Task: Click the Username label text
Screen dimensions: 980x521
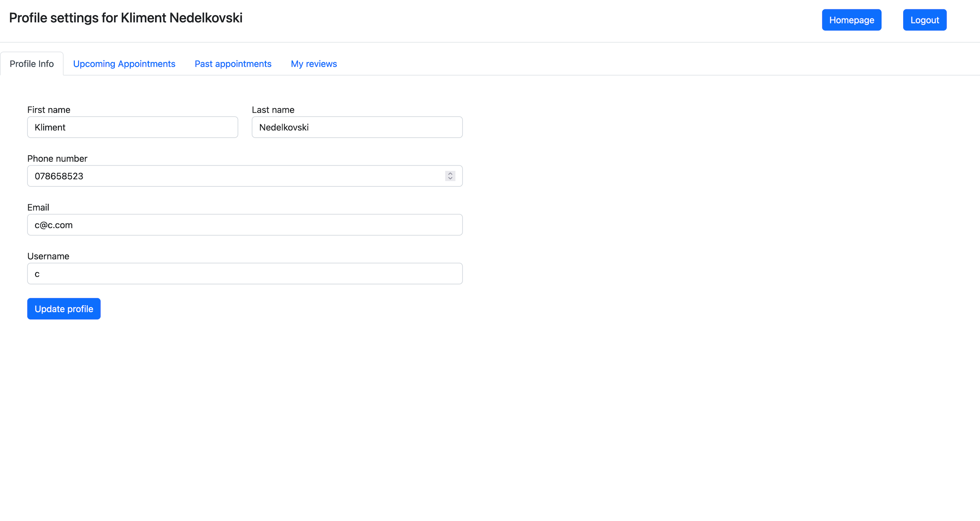Action: coord(48,256)
